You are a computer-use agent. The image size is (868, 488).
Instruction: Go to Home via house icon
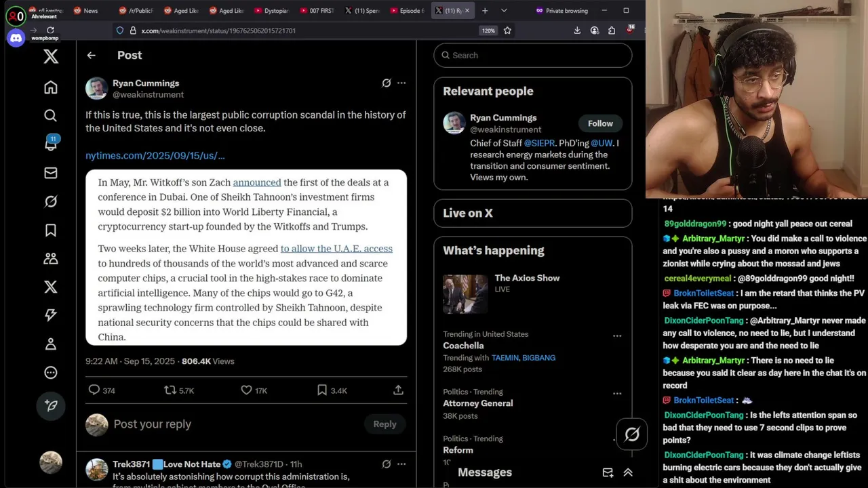[51, 87]
